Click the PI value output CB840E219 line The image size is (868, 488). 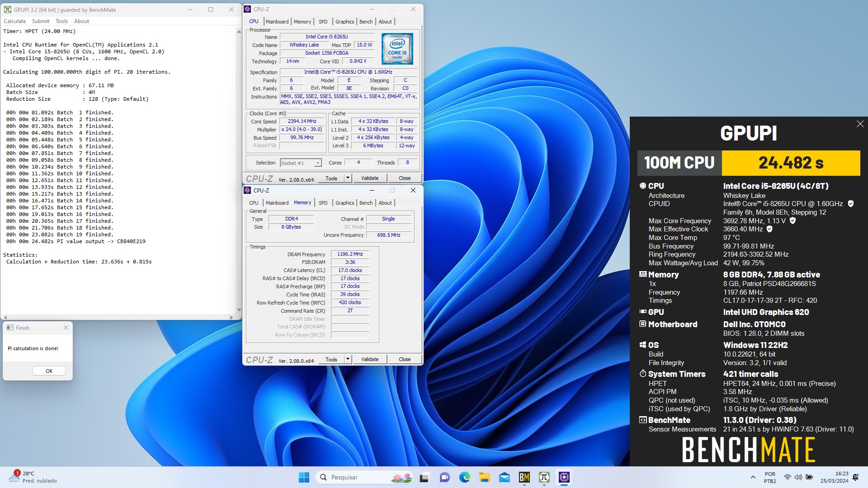pos(76,241)
